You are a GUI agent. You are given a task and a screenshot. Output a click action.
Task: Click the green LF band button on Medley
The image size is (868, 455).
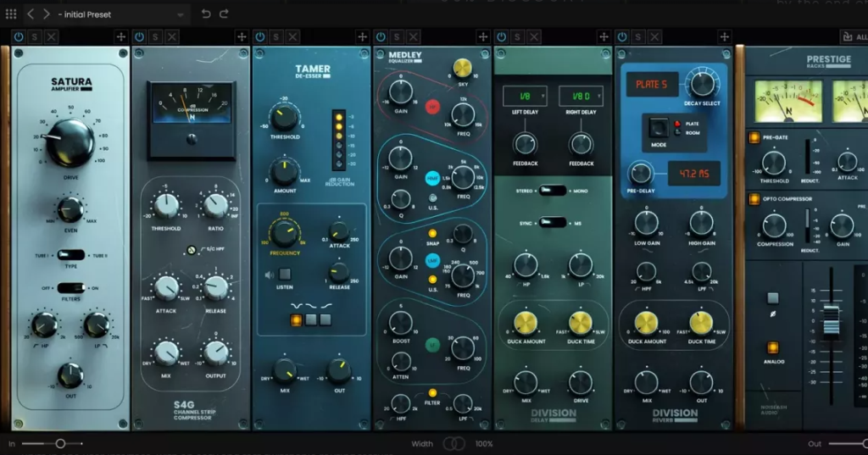coord(432,345)
